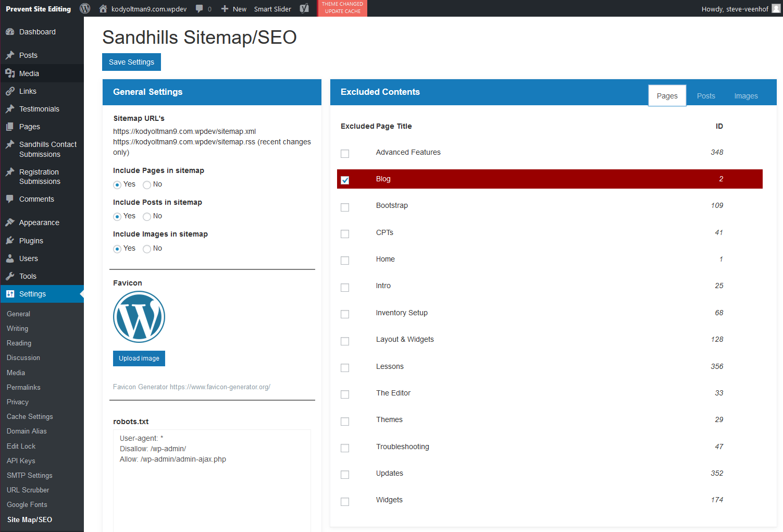Click inside the robots.txt text area

click(212, 480)
